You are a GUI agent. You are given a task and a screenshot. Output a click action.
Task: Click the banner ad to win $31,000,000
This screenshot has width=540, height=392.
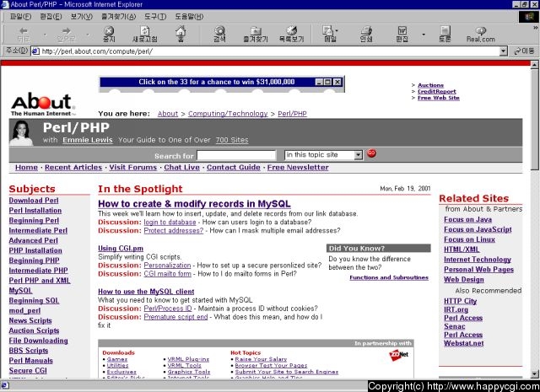[x=222, y=84]
